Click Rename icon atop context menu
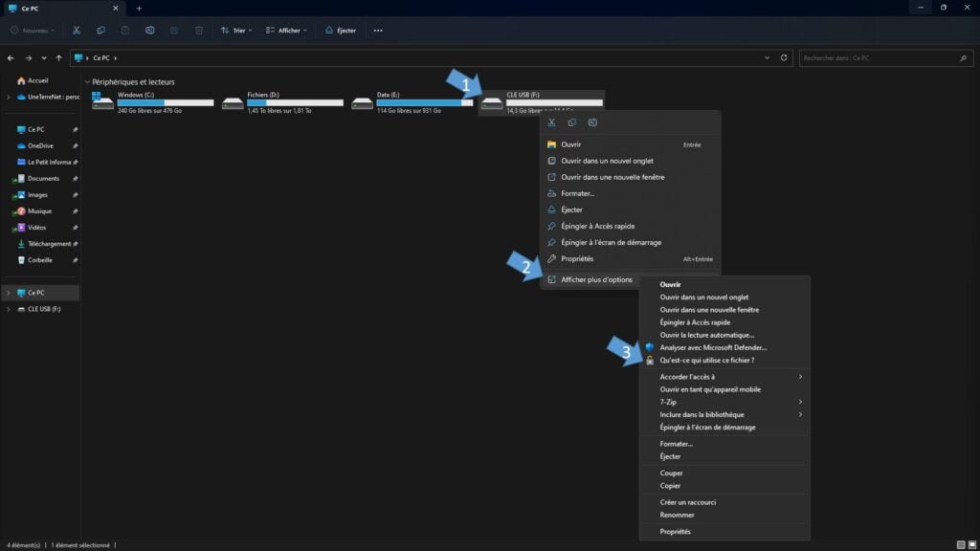980x551 pixels. [x=592, y=122]
